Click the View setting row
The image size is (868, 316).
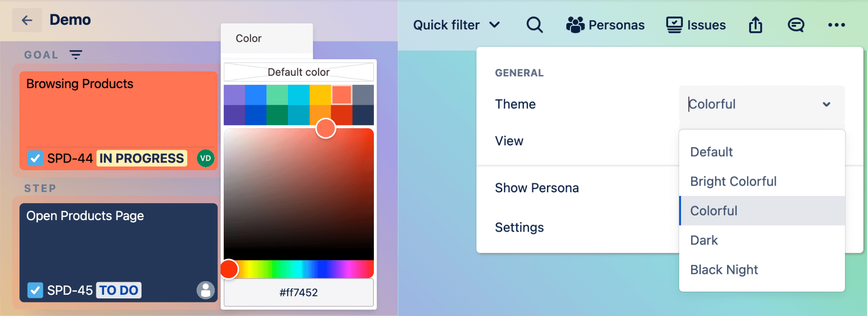coord(509,141)
